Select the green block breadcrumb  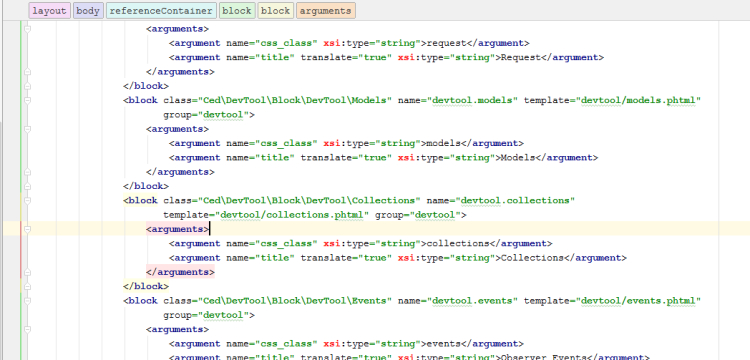tap(237, 11)
